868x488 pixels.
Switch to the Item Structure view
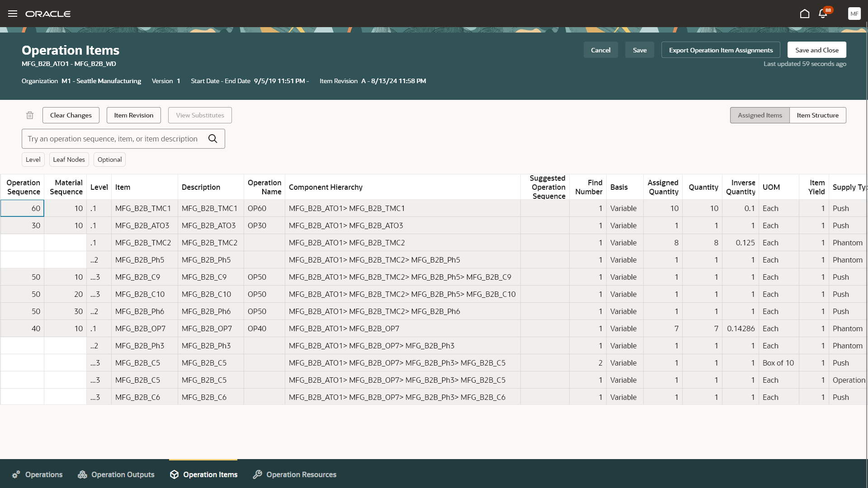(x=817, y=115)
